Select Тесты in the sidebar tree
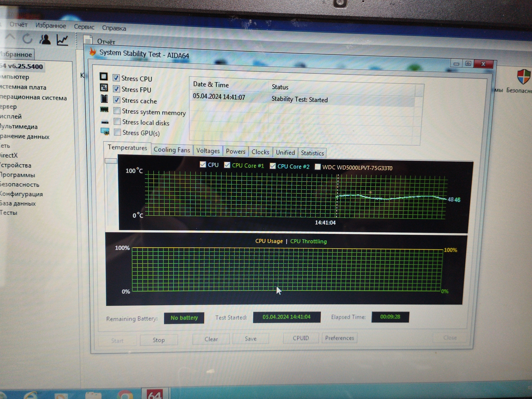The height and width of the screenshot is (399, 532). pos(9,213)
